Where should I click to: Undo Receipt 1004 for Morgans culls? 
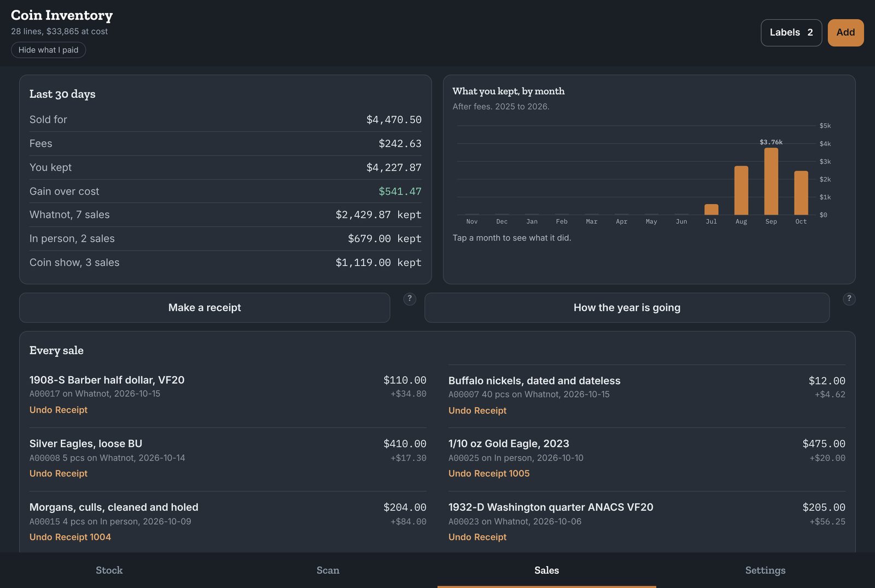coord(70,537)
